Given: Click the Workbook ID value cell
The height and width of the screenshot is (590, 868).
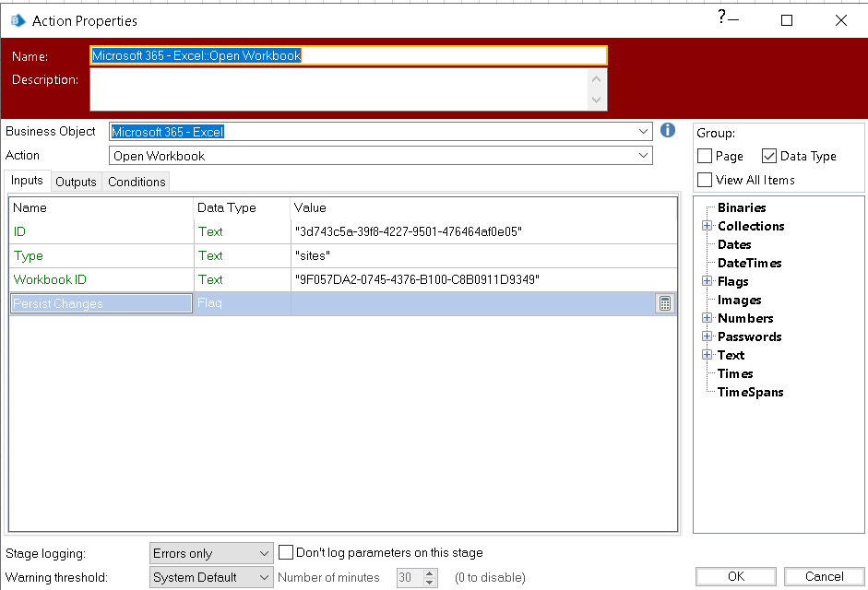Looking at the screenshot, I should tap(484, 279).
